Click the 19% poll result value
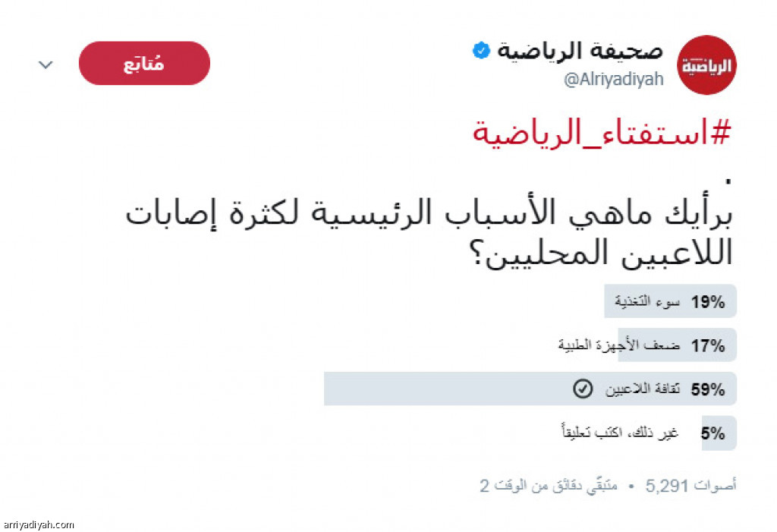777x532 pixels. (x=708, y=301)
